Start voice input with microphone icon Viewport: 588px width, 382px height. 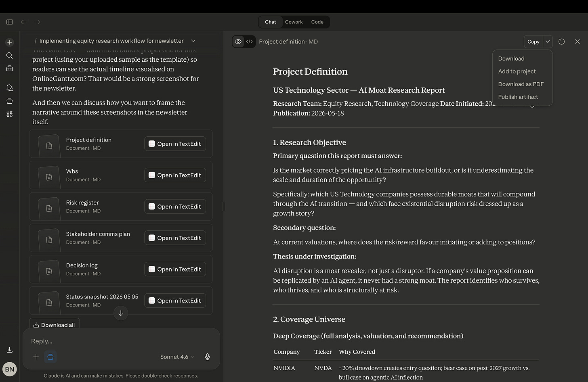[207, 357]
